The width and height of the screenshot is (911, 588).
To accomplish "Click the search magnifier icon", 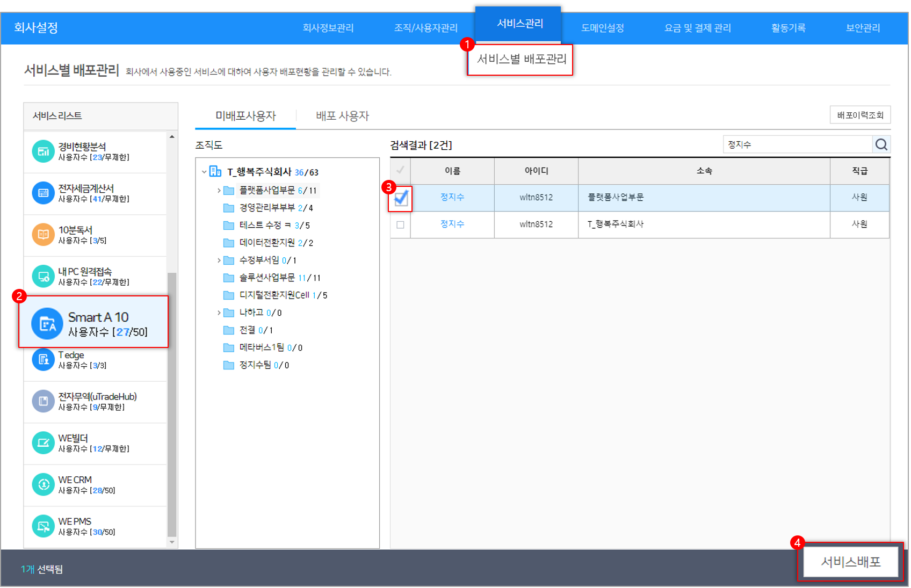I will click(881, 144).
